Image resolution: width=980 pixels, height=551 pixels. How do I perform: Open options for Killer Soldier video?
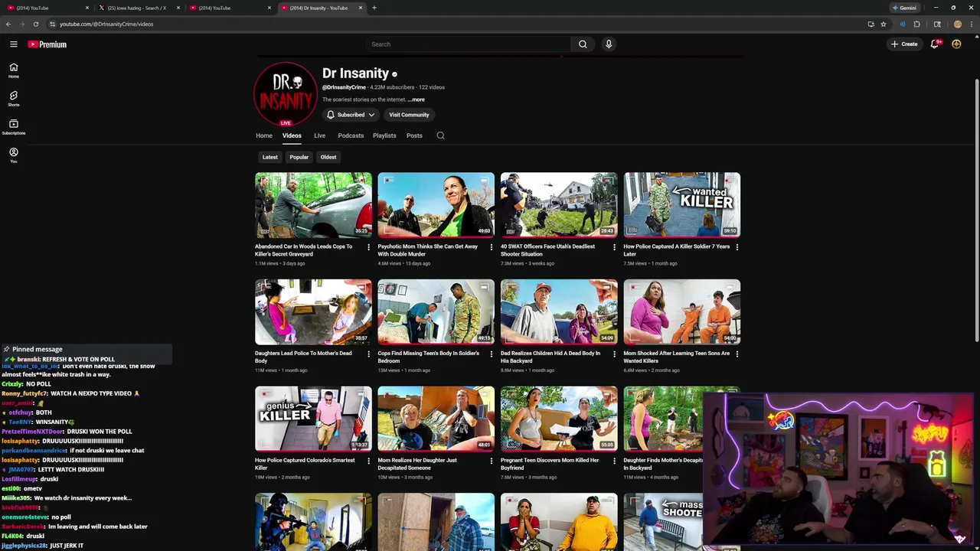click(737, 247)
